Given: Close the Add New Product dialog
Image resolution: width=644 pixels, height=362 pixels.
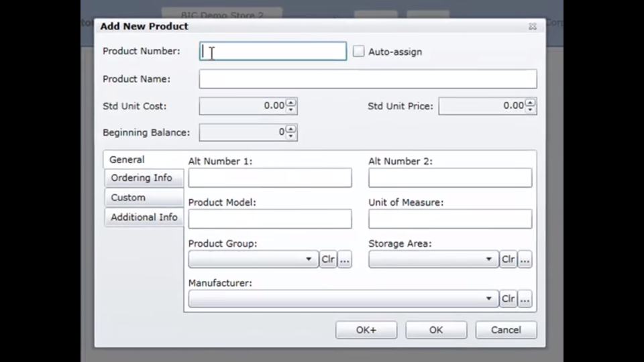Looking at the screenshot, I should 532,27.
